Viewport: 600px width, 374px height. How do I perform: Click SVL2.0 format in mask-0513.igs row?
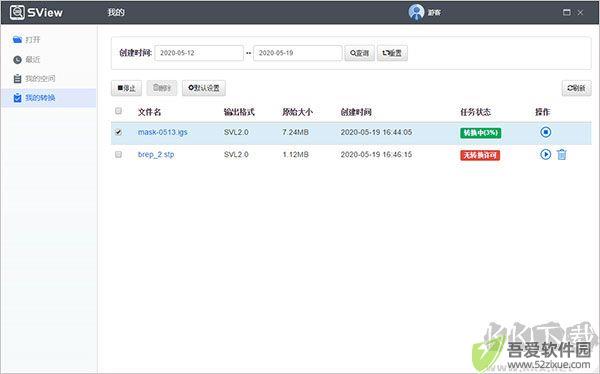pos(236,132)
